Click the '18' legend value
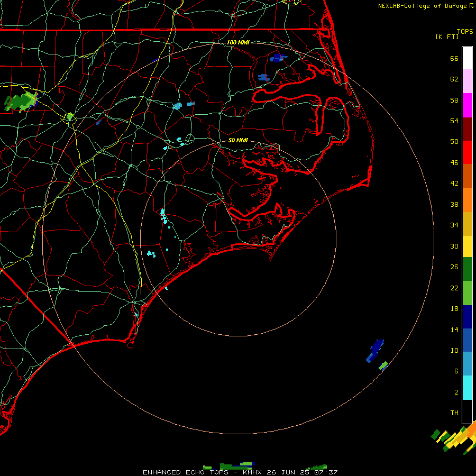 [x=454, y=309]
